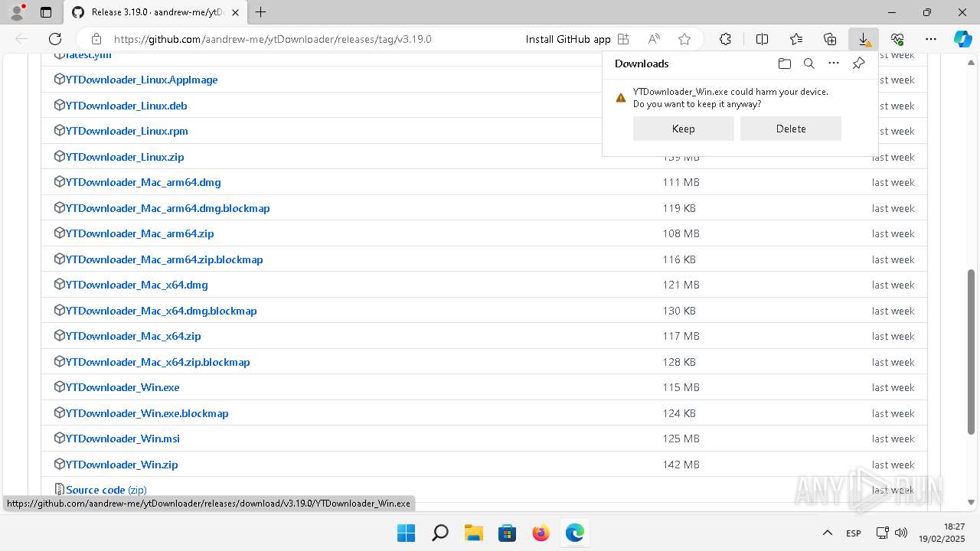Delete the flagged YTDownloader_Win.exe download
Image resolution: width=980 pixels, height=551 pixels.
point(790,129)
